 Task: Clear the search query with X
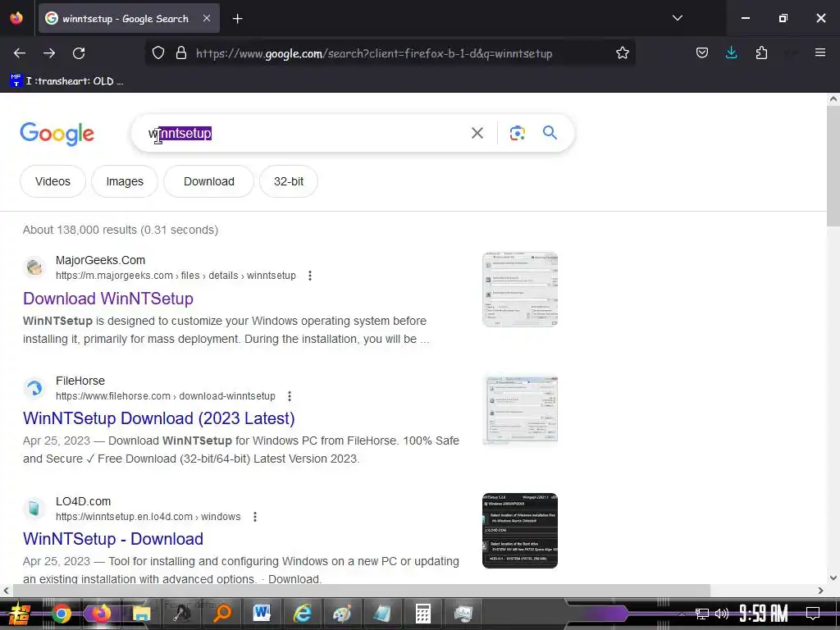pos(477,133)
